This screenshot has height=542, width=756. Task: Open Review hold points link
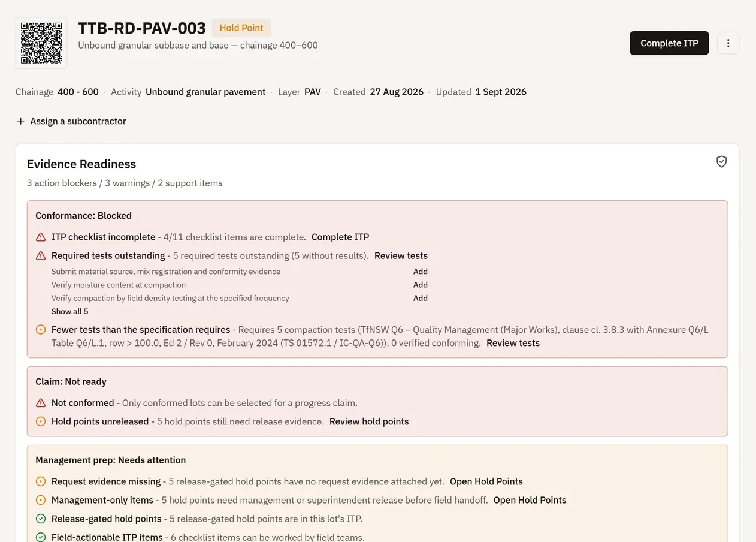tap(369, 421)
